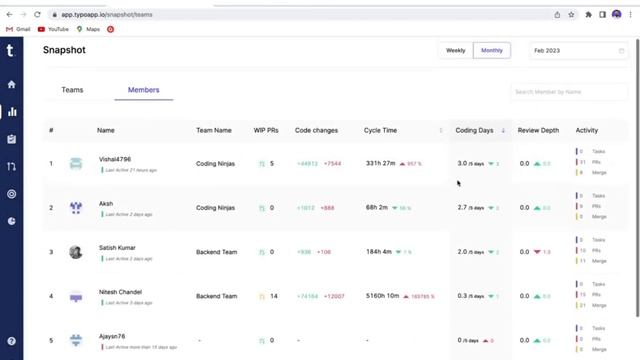Click the browser address bar URL
Viewport: 640px width, 360px height.
tap(107, 15)
